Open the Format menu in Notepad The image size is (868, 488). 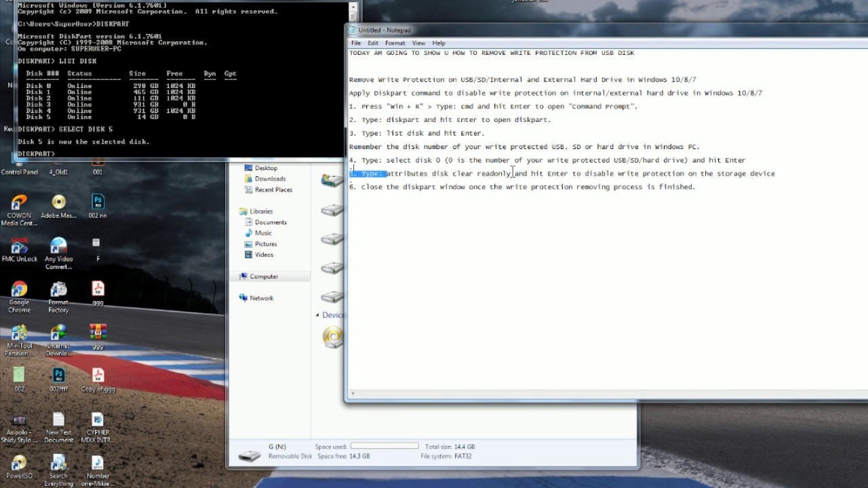[395, 43]
